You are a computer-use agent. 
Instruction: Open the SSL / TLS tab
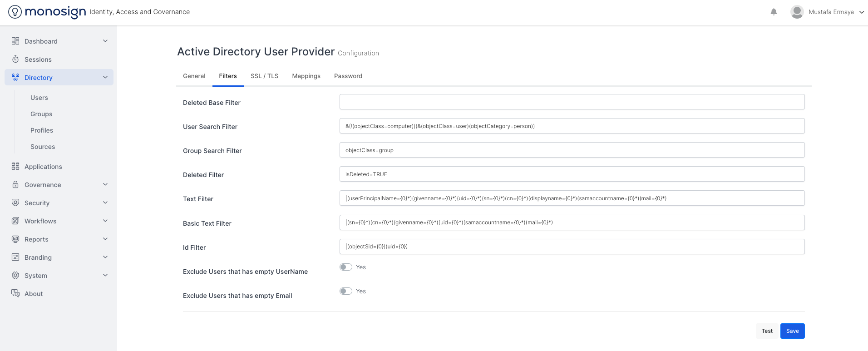(264, 76)
